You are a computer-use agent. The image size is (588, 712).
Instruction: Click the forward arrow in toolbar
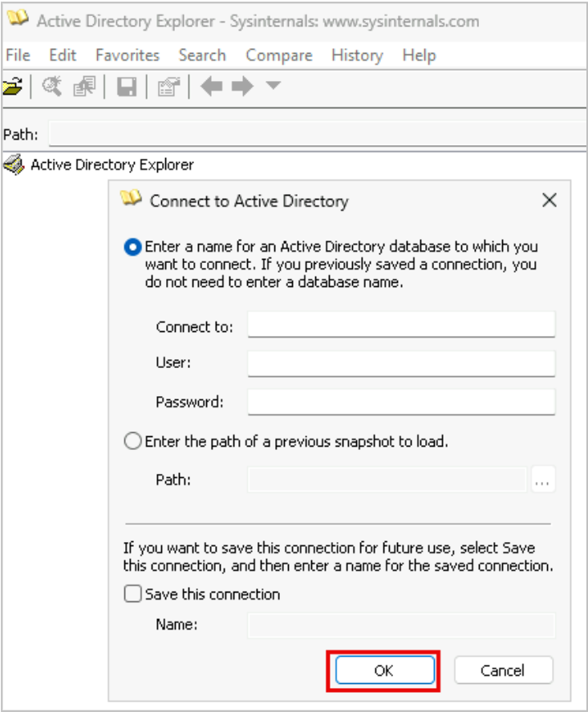click(242, 87)
